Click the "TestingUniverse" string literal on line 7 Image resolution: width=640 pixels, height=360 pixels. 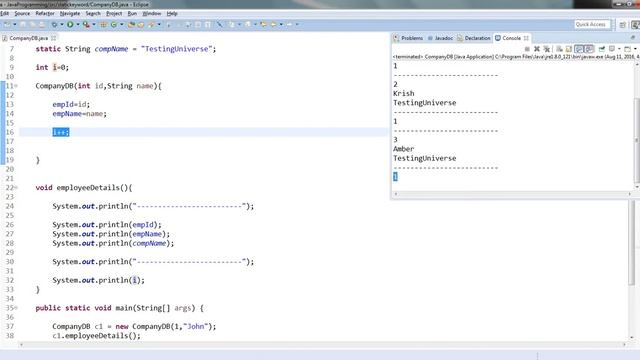coord(177,49)
